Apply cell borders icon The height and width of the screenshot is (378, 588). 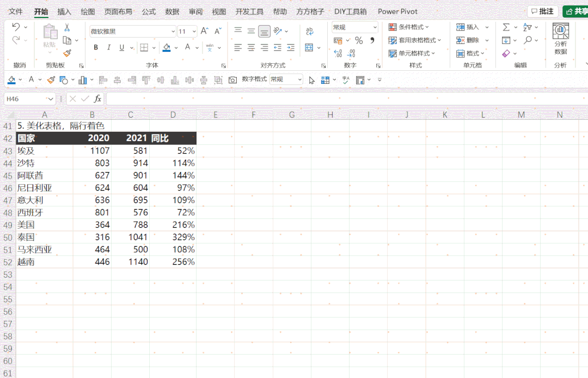[x=144, y=47]
